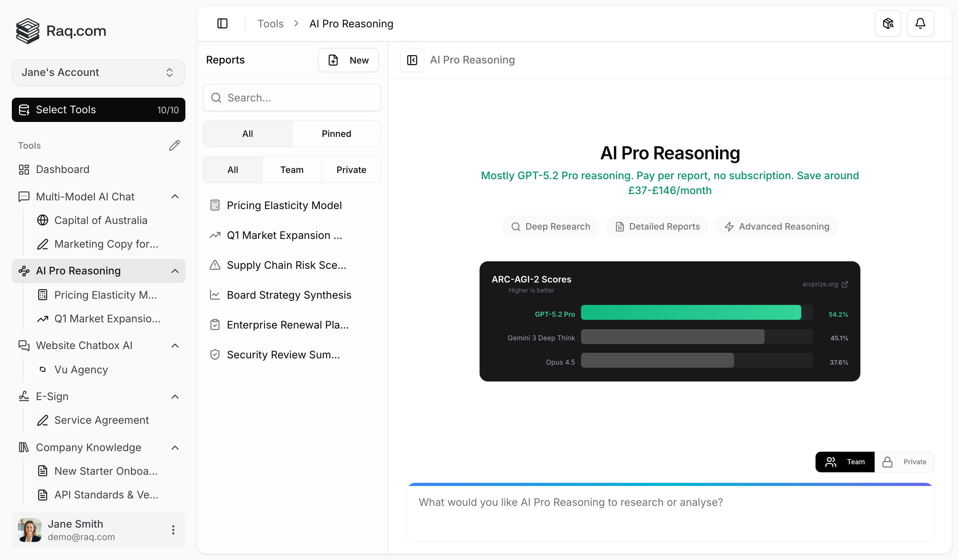Toggle the sidebar panel icon

point(222,24)
